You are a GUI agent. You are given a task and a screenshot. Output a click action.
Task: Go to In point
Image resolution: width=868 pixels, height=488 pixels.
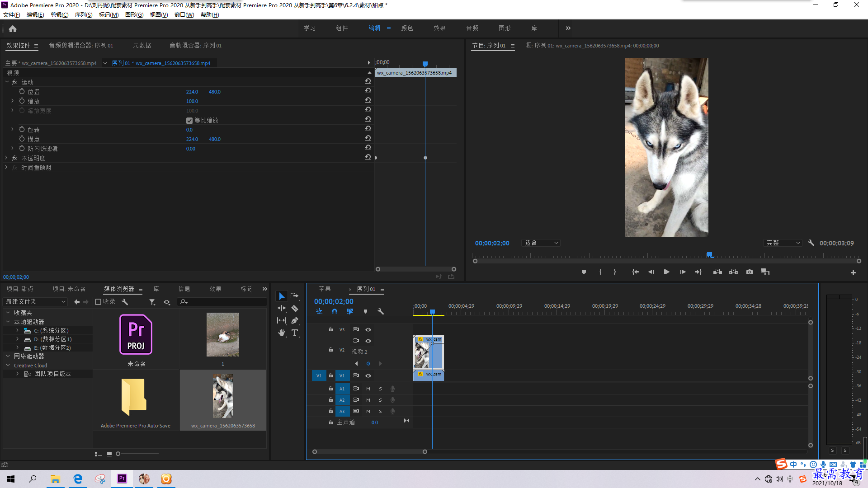coord(635,272)
